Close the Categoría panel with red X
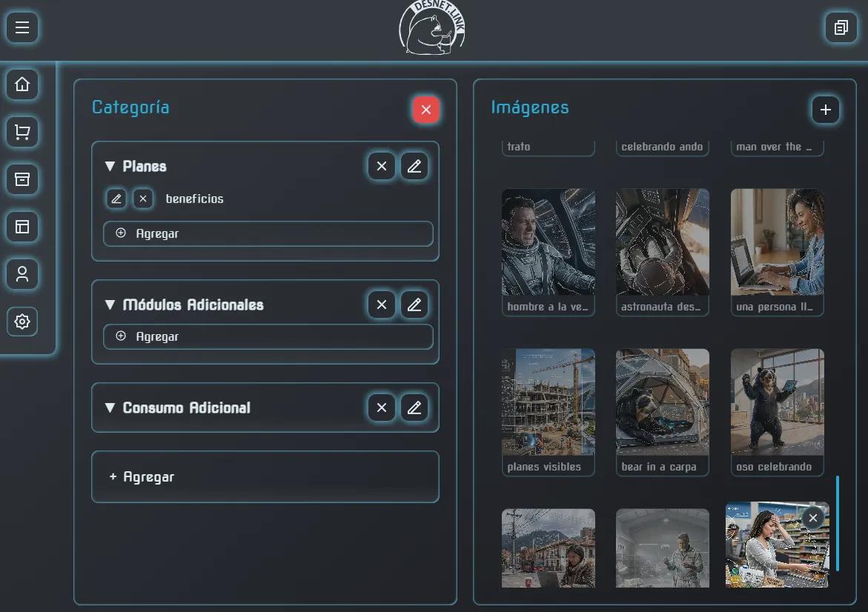This screenshot has width=868, height=612. [x=425, y=110]
